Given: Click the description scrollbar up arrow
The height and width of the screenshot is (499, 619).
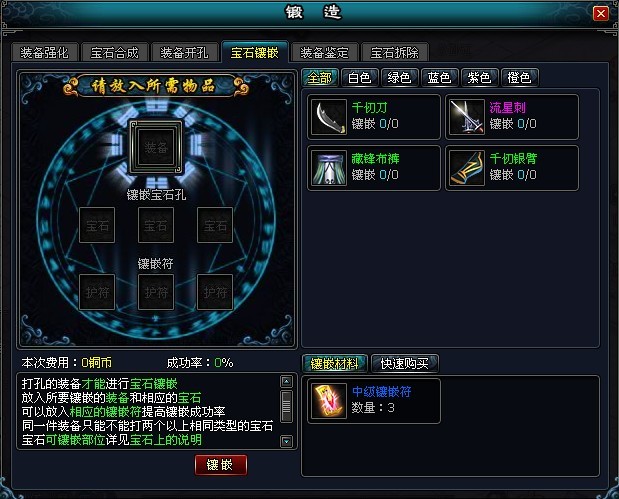Looking at the screenshot, I should tap(286, 381).
